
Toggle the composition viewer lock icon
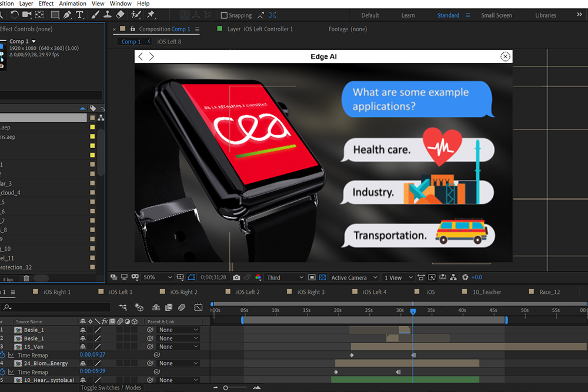click(132, 28)
